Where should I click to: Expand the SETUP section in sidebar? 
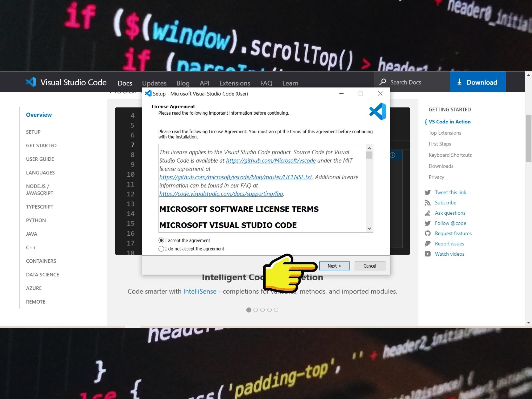(x=33, y=132)
